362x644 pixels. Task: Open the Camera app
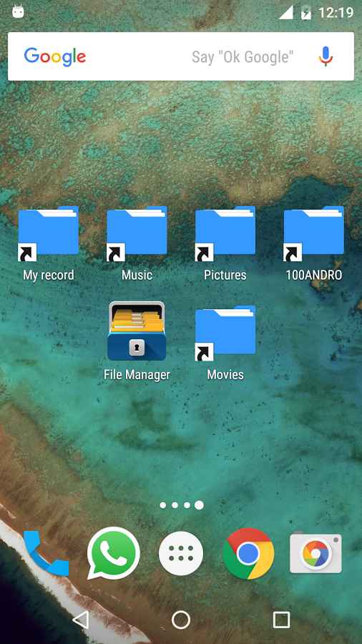coord(315,553)
